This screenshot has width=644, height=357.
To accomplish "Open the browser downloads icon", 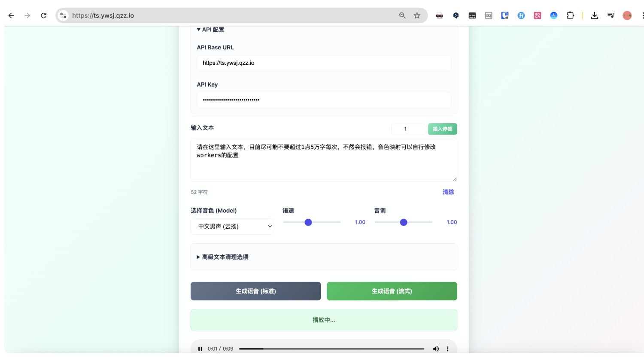I will click(594, 15).
